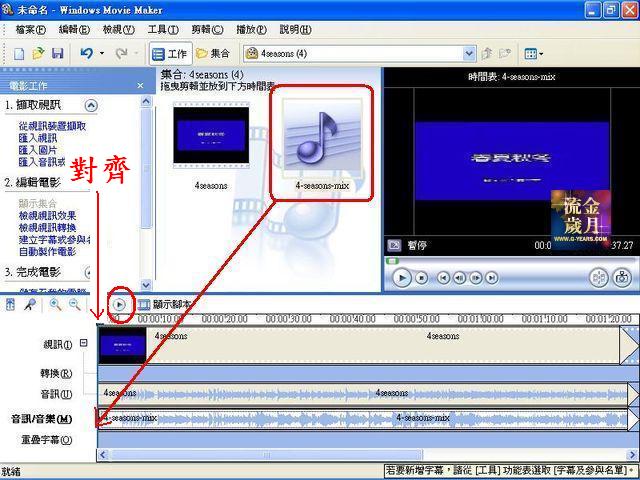This screenshot has height=480, width=640.
Task: Click 從視訊裝置擷取 link
Action: tap(52, 126)
